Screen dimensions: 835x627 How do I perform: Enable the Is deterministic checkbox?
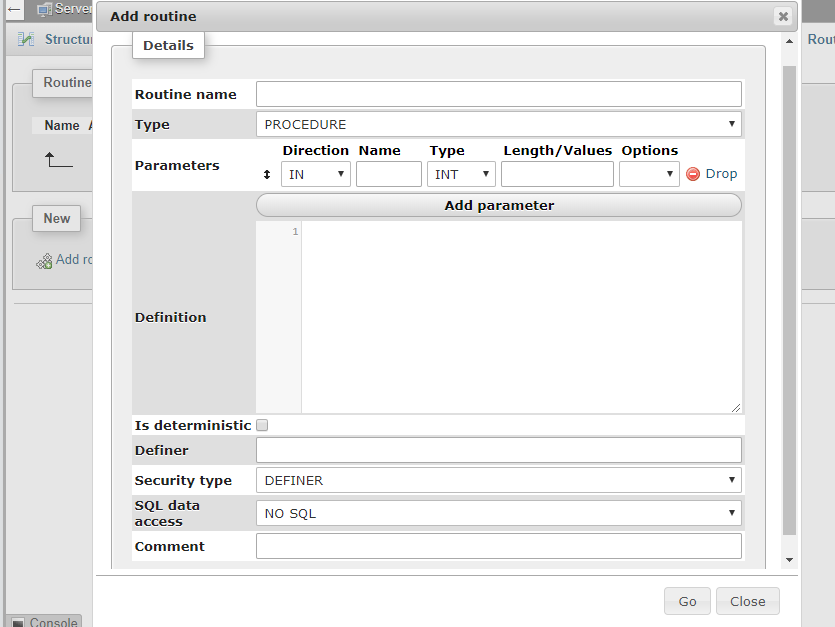(x=261, y=424)
